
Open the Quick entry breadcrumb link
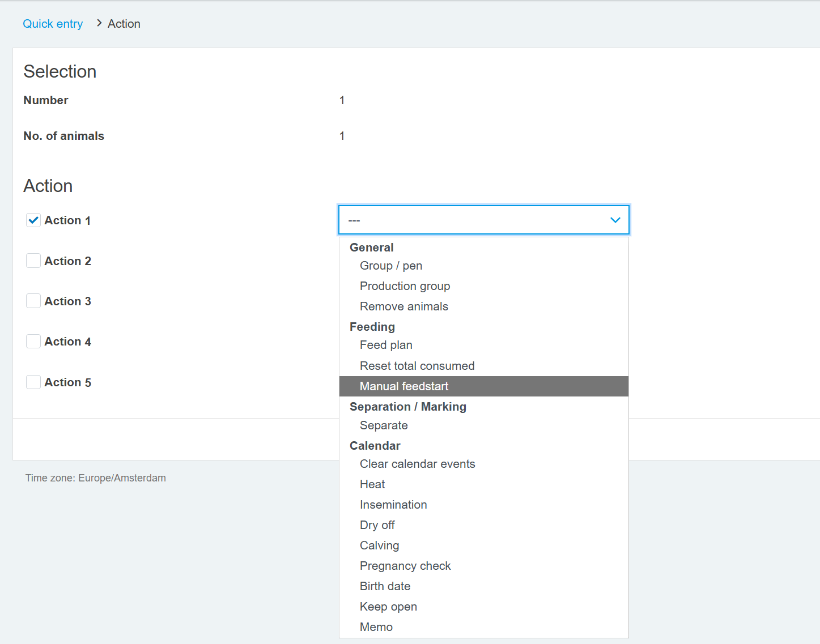pos(53,24)
